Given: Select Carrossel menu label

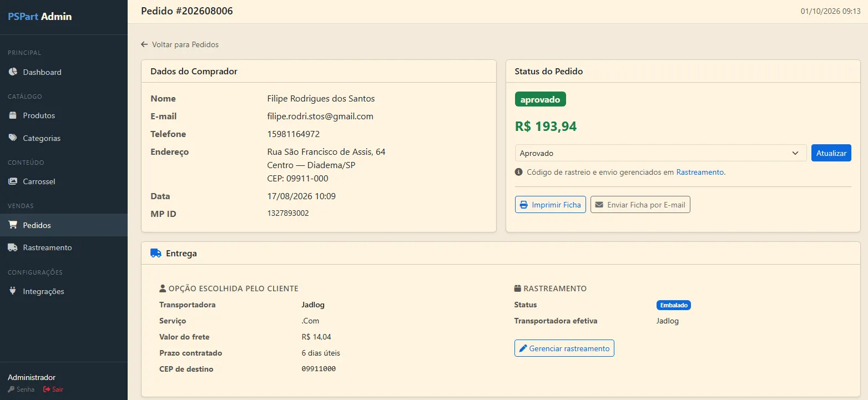Looking at the screenshot, I should click(39, 181).
